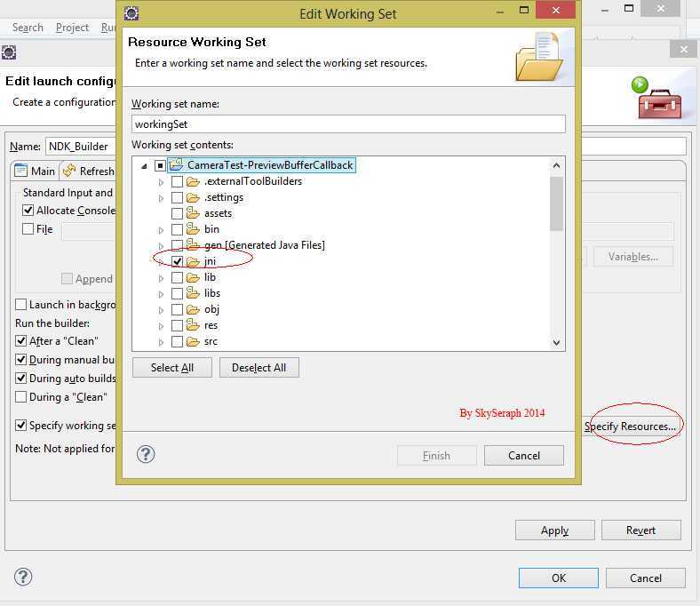Click the Main tab icon

20,171
